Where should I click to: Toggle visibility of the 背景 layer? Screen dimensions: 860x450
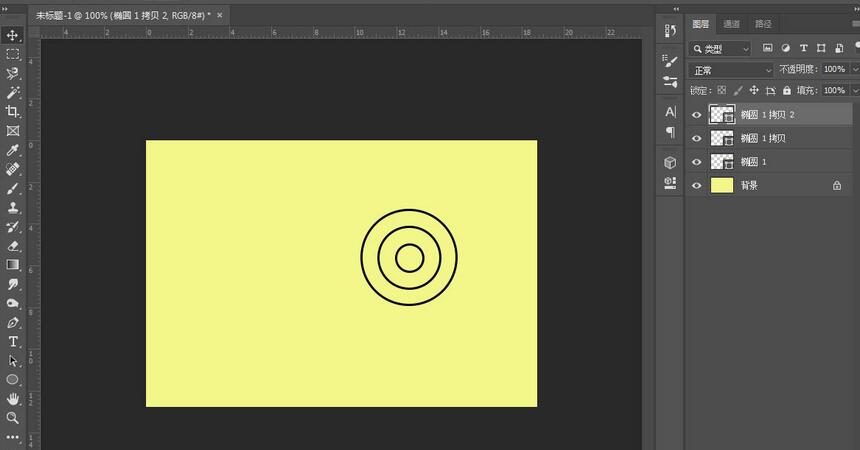pos(697,185)
